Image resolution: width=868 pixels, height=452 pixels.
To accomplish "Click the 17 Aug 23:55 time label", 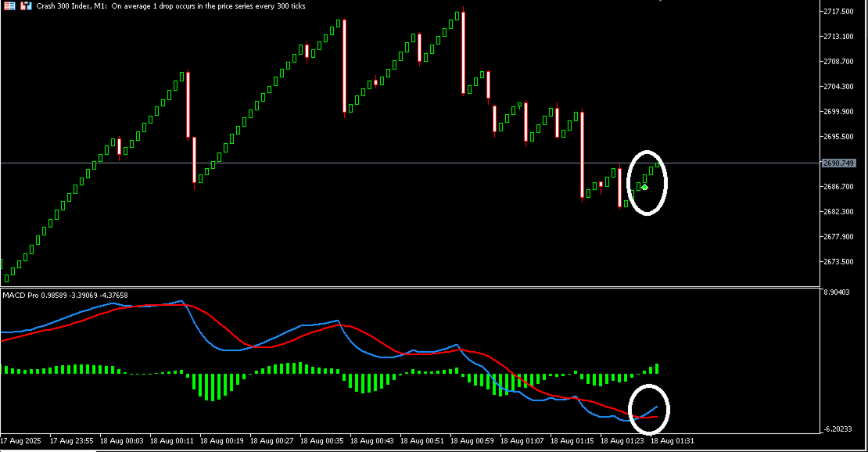I will pos(71,441).
